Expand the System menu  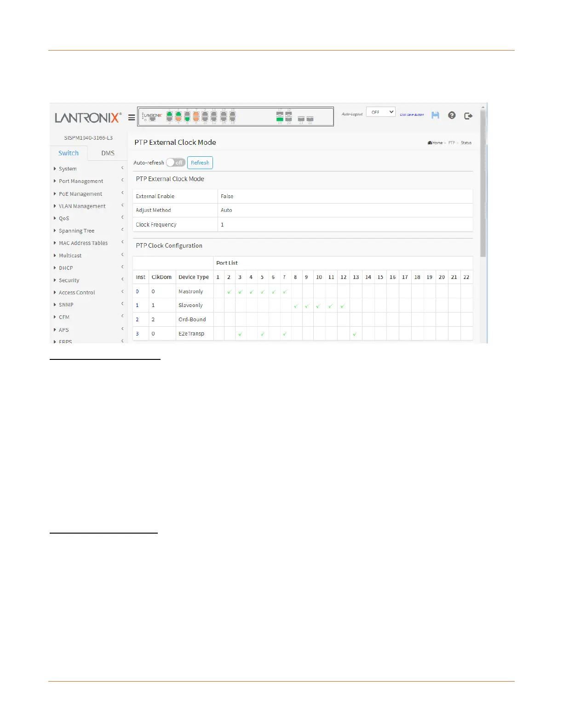coord(88,169)
